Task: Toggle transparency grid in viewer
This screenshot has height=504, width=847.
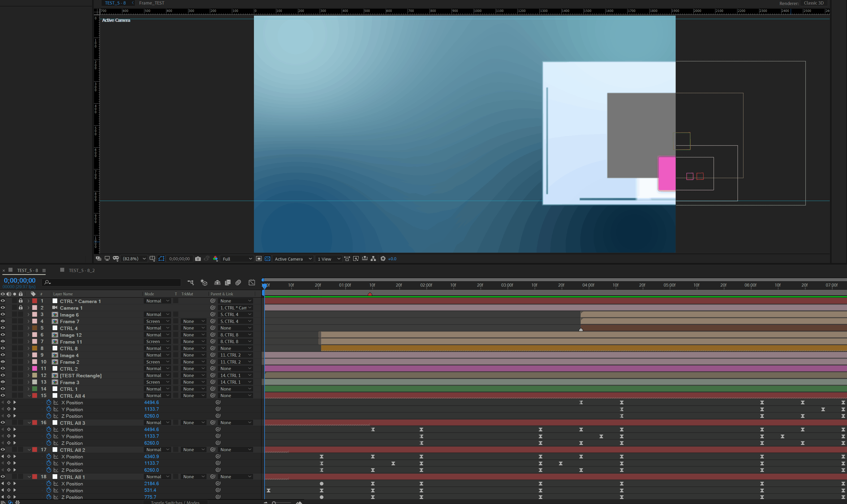Action: click(x=267, y=259)
